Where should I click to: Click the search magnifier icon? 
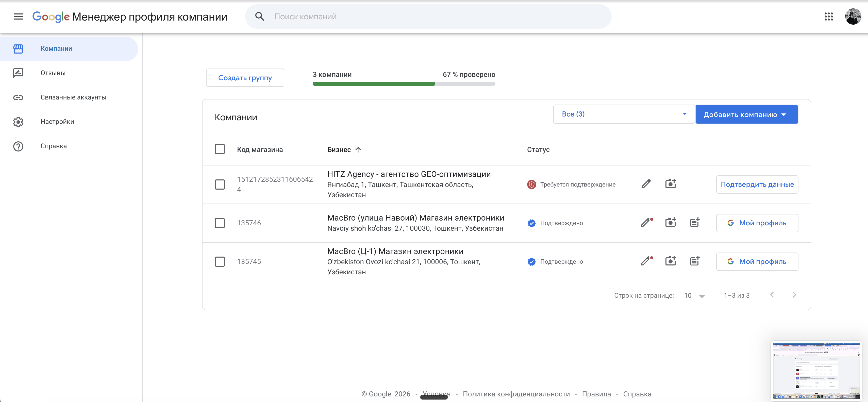tap(259, 16)
